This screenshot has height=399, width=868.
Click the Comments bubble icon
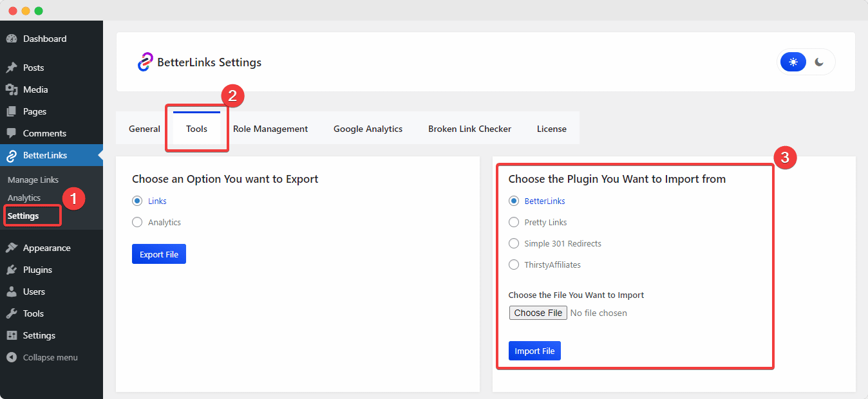[x=11, y=133]
